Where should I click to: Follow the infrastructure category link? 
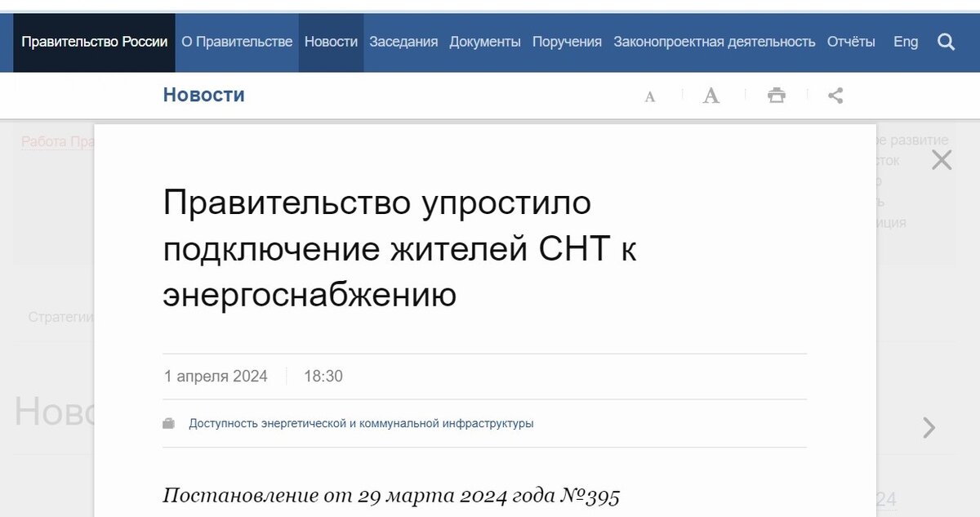[360, 423]
